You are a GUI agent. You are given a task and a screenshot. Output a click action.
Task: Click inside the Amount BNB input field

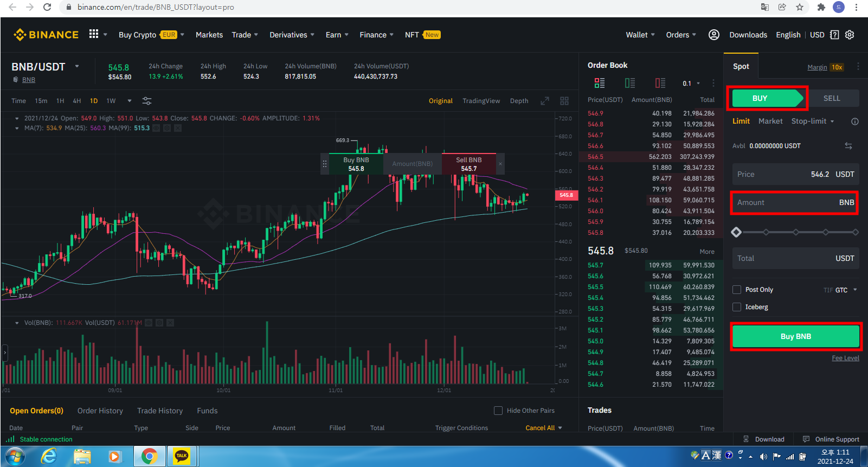tap(795, 202)
